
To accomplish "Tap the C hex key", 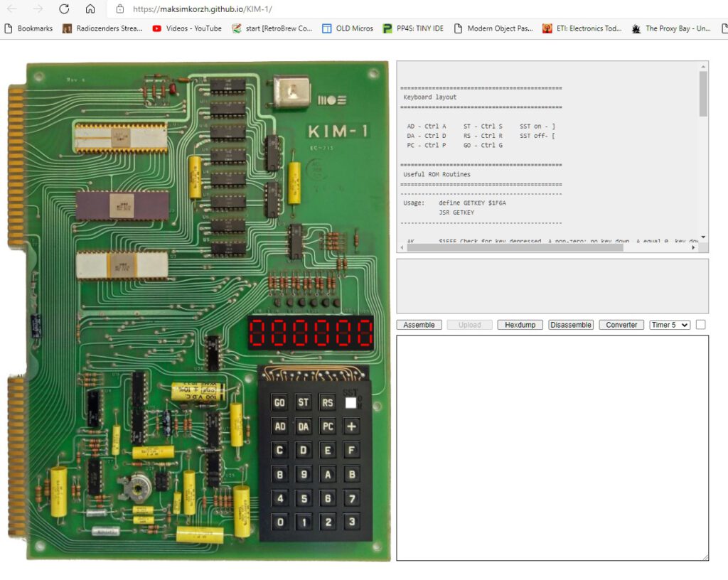I will click(280, 450).
